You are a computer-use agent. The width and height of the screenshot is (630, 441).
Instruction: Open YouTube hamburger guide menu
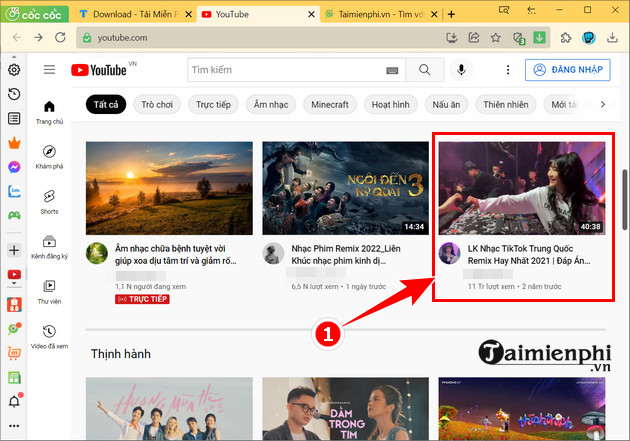click(x=49, y=70)
